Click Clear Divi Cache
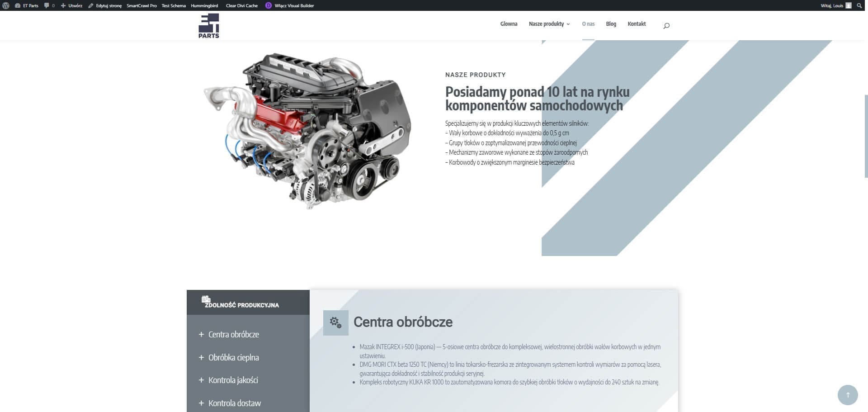This screenshot has width=868, height=412. tap(241, 5)
